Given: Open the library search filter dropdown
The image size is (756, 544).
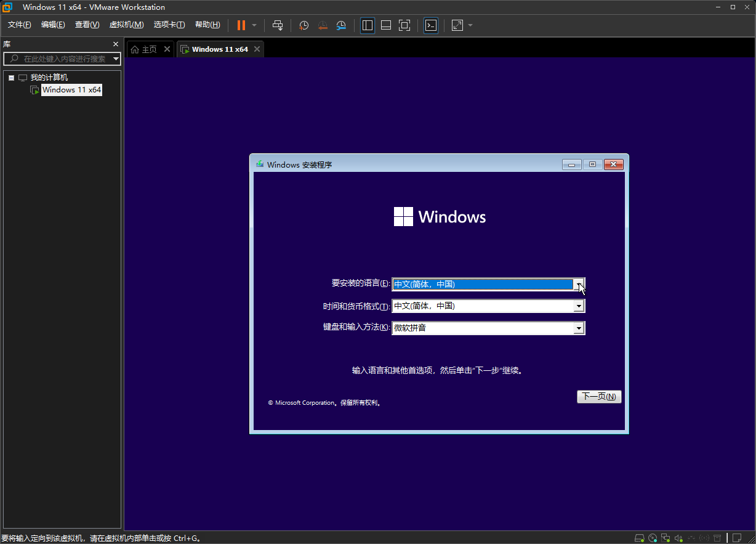Looking at the screenshot, I should point(116,59).
